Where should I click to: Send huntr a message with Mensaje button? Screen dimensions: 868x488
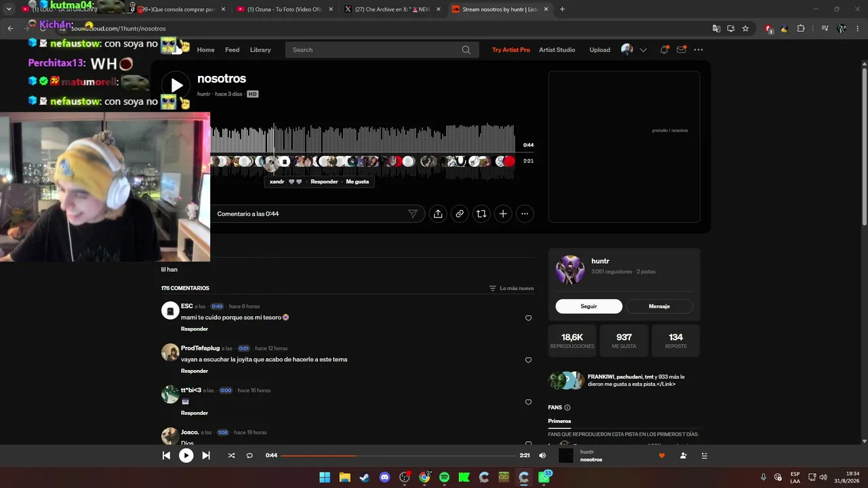click(x=659, y=306)
